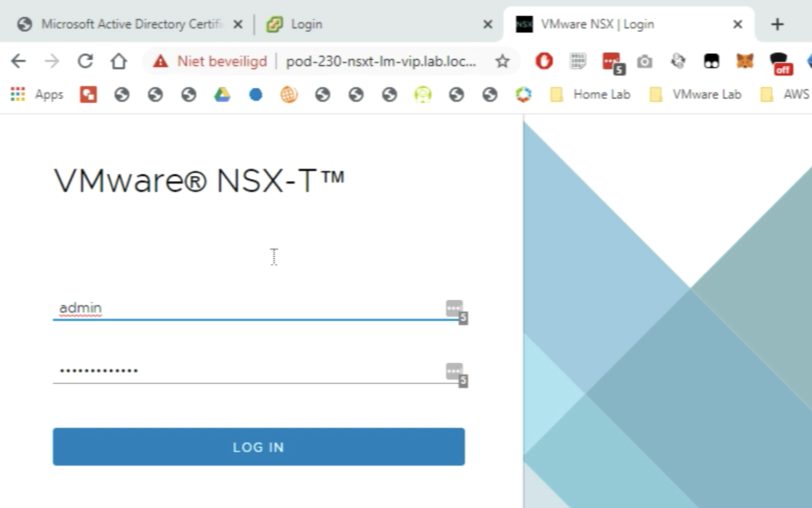The image size is (812, 508).
Task: Click the camera screenshot extension icon
Action: [644, 62]
